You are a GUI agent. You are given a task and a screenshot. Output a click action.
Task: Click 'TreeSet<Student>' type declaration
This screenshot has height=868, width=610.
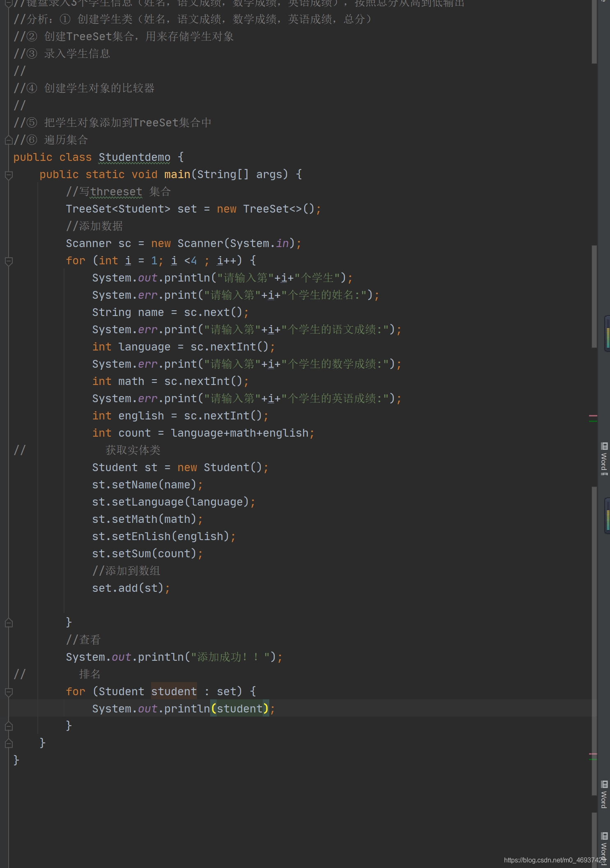click(x=118, y=209)
